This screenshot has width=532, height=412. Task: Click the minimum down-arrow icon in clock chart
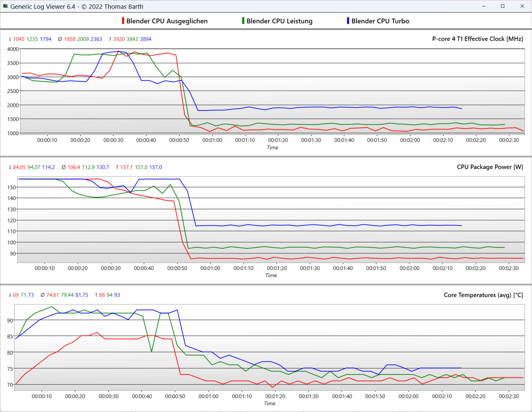point(10,39)
